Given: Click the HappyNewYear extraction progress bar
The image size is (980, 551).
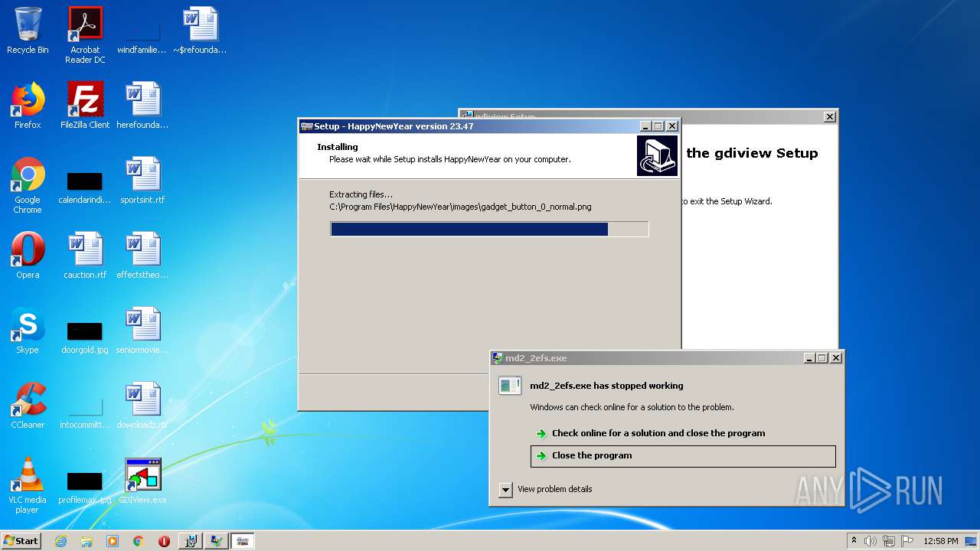Looking at the screenshot, I should [x=489, y=229].
